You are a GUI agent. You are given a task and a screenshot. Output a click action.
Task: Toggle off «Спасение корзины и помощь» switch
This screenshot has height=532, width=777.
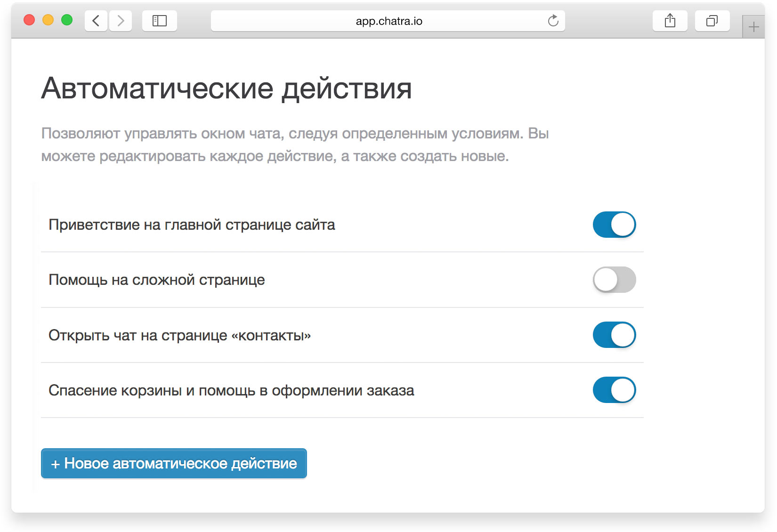pyautogui.click(x=614, y=390)
